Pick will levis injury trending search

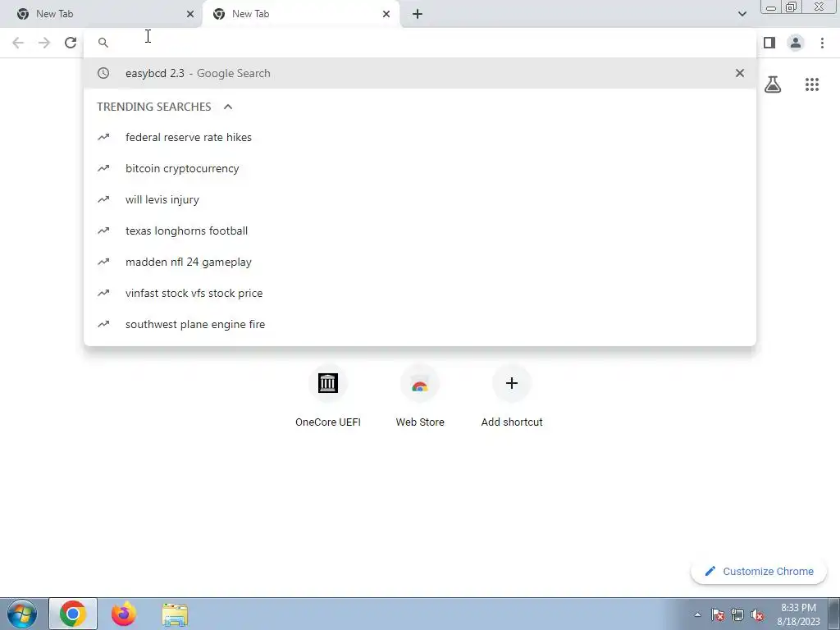pyautogui.click(x=420, y=199)
